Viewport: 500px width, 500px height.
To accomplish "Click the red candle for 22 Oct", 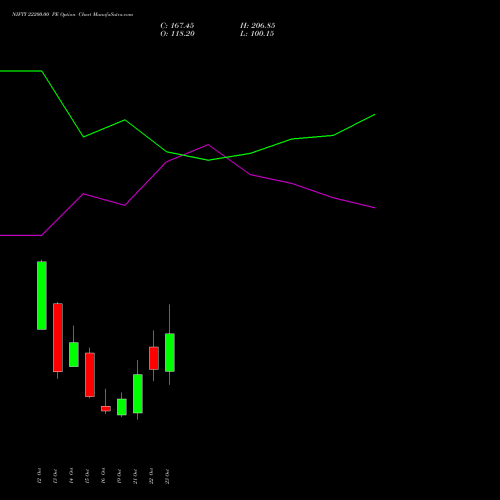I will pos(154,358).
